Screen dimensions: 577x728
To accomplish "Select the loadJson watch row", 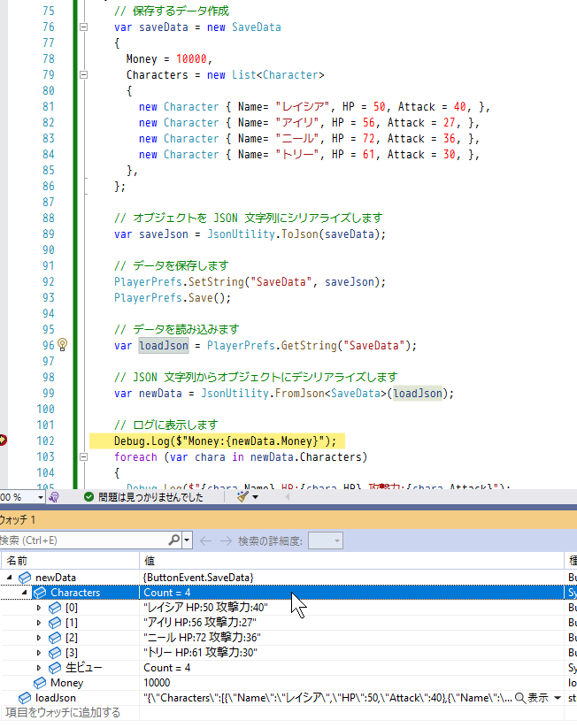I will coord(288,698).
